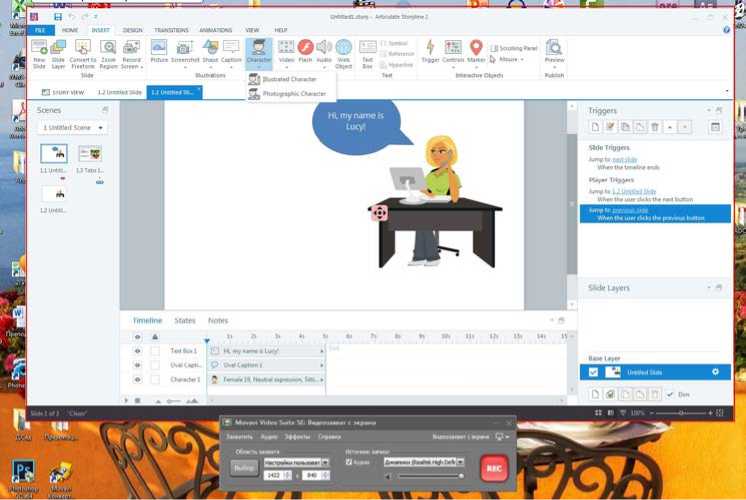
Task: Click the Movavi capture width input field
Action: (x=274, y=475)
